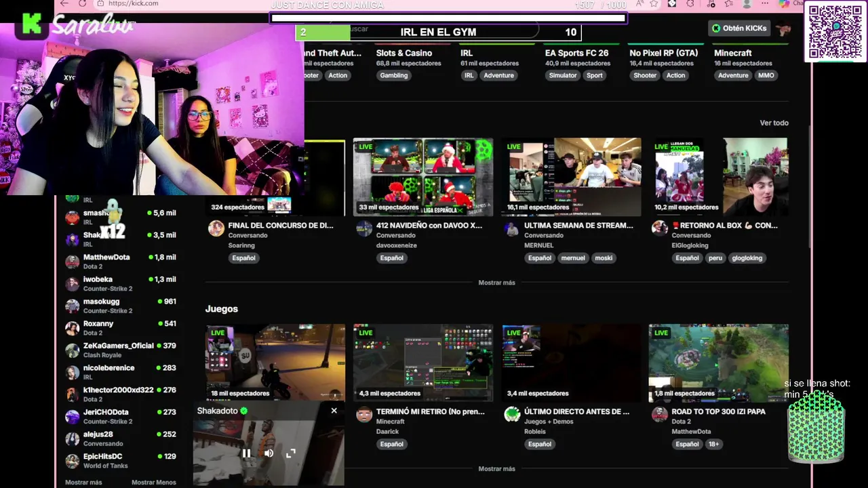Image resolution: width=868 pixels, height=488 pixels.
Task: Select the mernuel tag
Action: tap(573, 258)
